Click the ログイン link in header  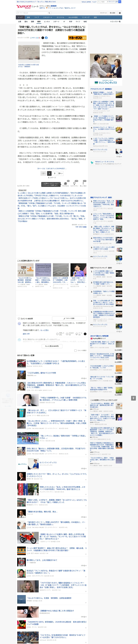point(42,8)
